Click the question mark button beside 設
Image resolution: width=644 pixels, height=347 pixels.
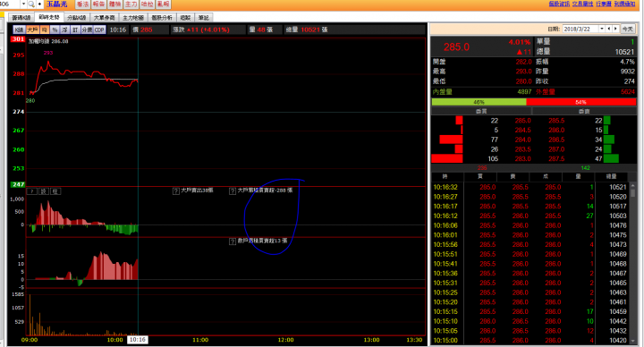32,191
